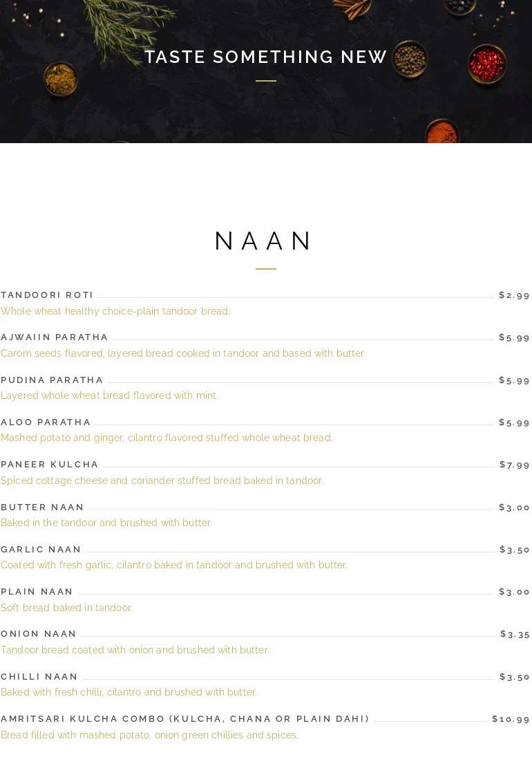
Task: Click the Amritsari Kulcha Combo title
Action: coord(185,719)
